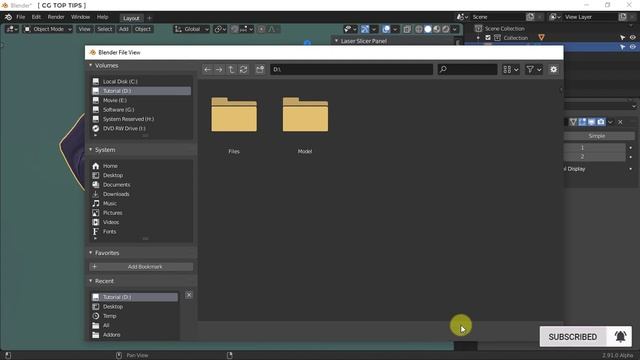Screen dimensions: 640x360
Task: Select Temp in the Recent list
Action: [x=135, y=316]
